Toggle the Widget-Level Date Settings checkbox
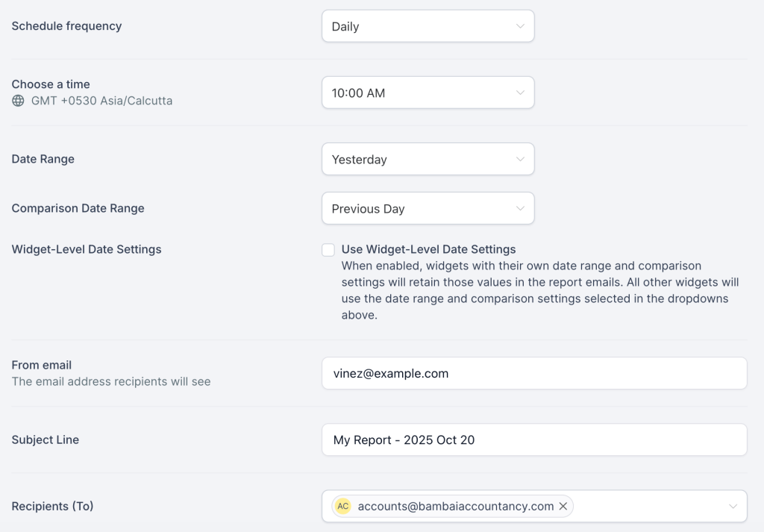The height and width of the screenshot is (532, 764). pyautogui.click(x=328, y=249)
